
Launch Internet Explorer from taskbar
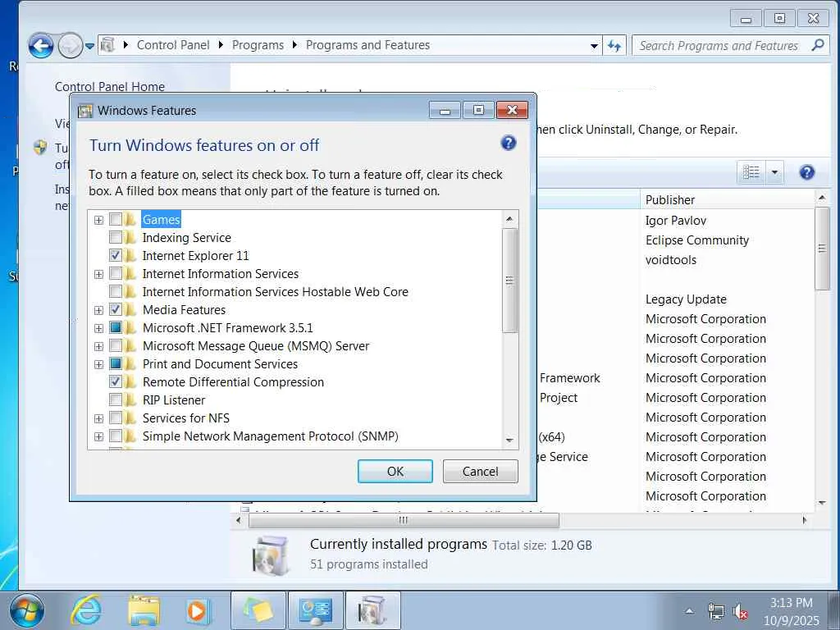click(87, 610)
